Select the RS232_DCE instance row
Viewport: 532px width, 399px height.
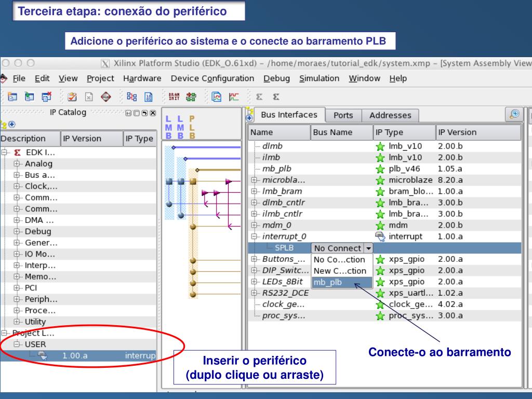coord(384,293)
